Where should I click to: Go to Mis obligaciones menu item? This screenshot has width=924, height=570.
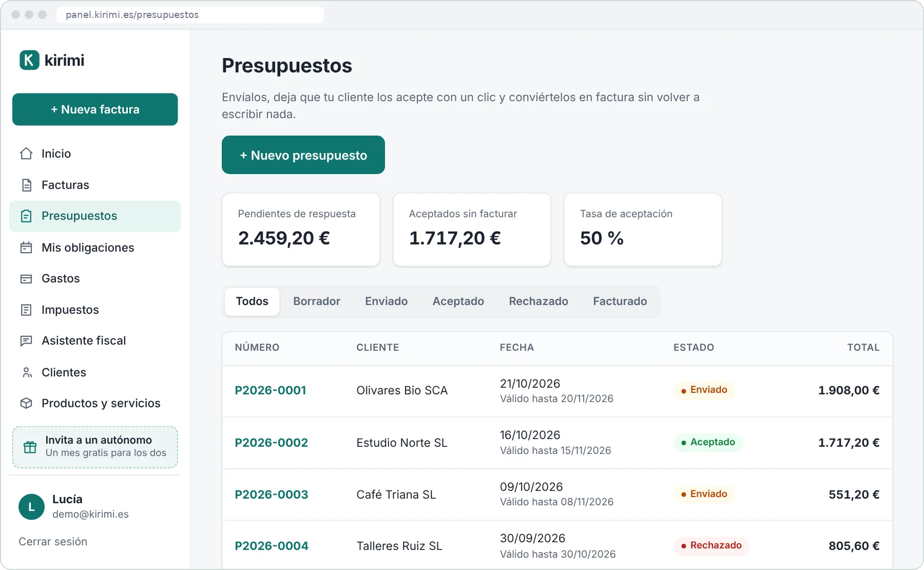(95, 248)
